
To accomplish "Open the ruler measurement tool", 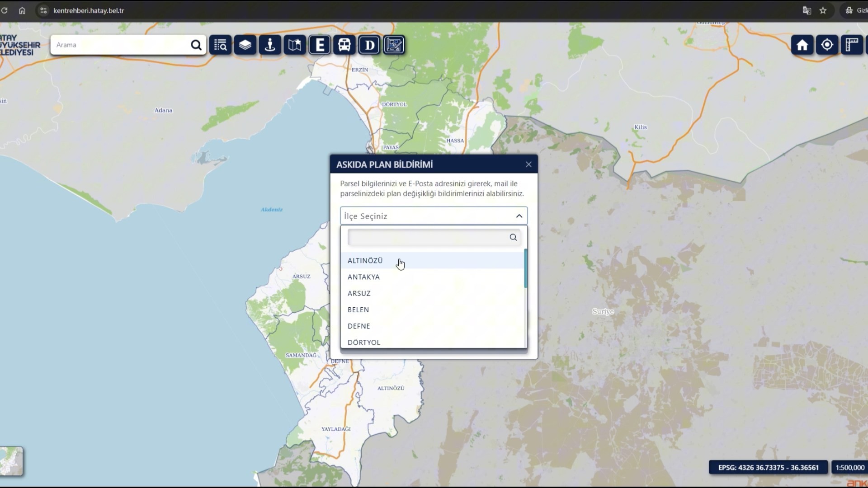I will coord(852,45).
